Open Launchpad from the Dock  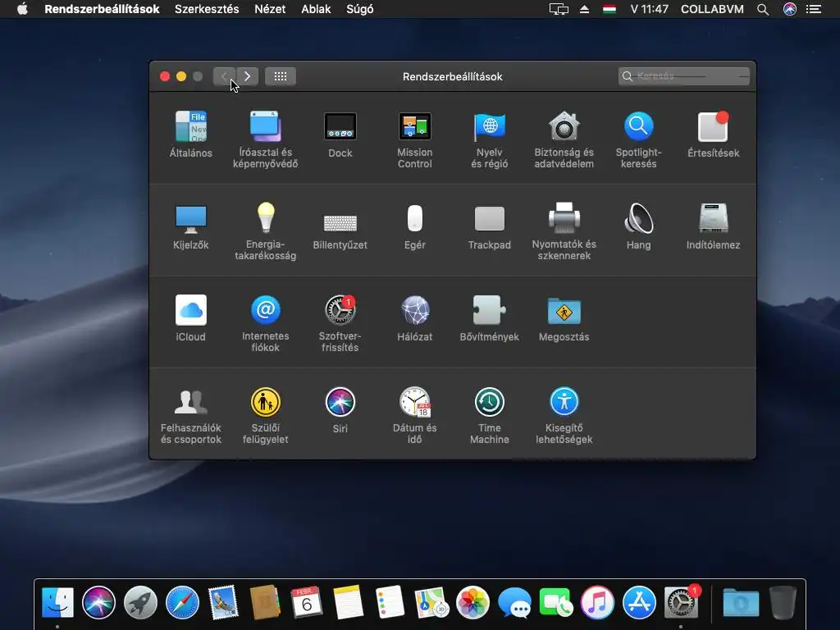[x=140, y=602]
